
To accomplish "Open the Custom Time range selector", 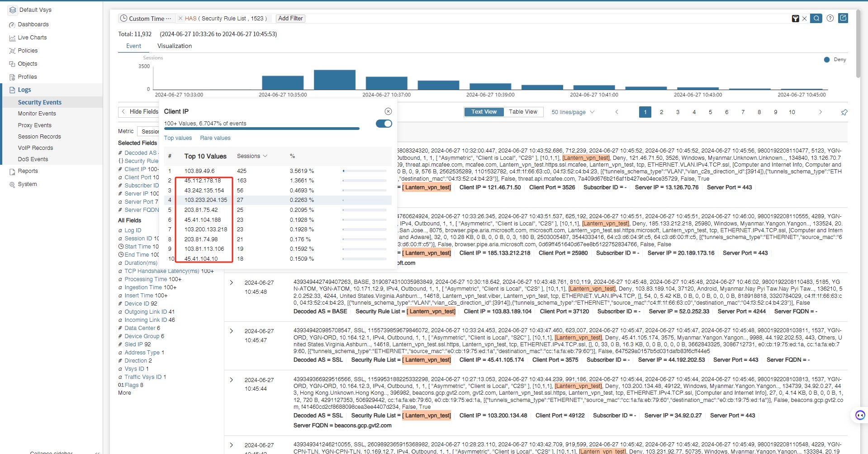I will (146, 19).
